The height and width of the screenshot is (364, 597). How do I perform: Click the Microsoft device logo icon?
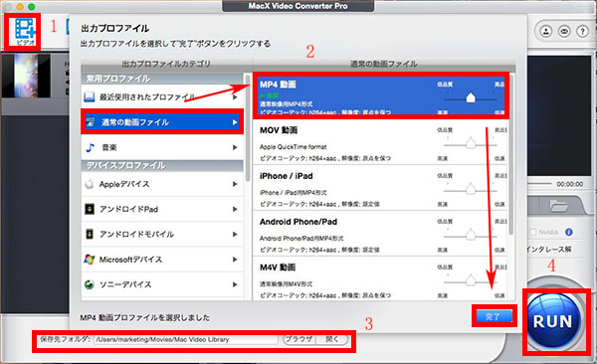(90, 260)
